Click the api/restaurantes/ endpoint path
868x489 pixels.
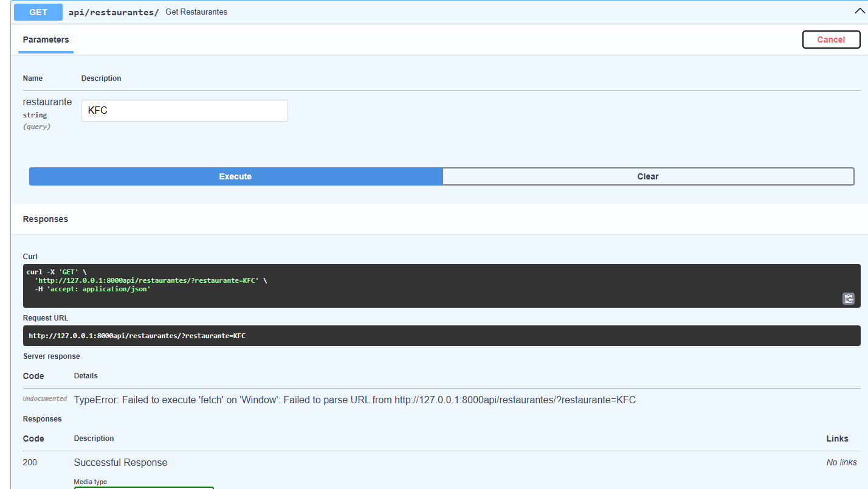pos(114,12)
